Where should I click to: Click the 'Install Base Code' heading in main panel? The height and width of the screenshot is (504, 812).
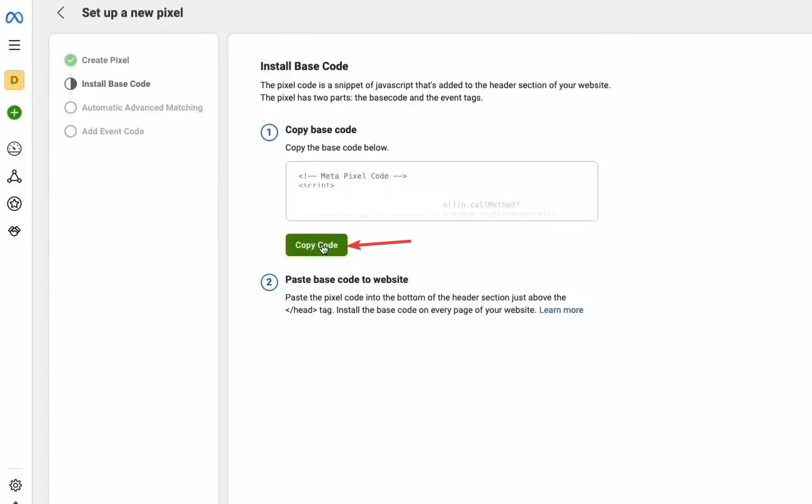(304, 66)
